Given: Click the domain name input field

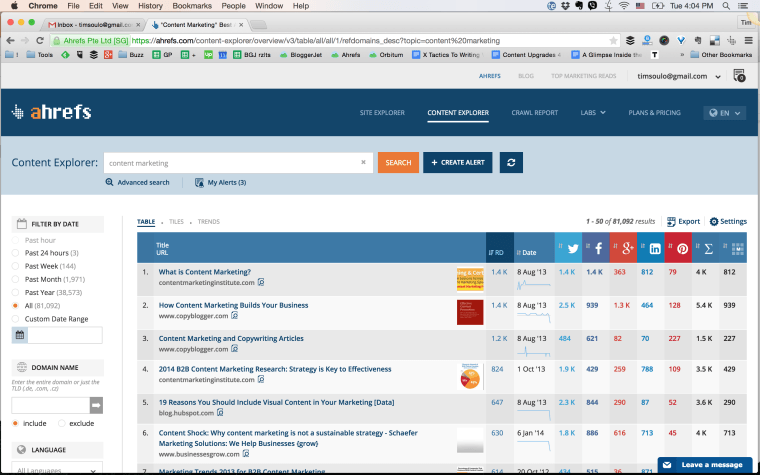Looking at the screenshot, I should point(51,406).
